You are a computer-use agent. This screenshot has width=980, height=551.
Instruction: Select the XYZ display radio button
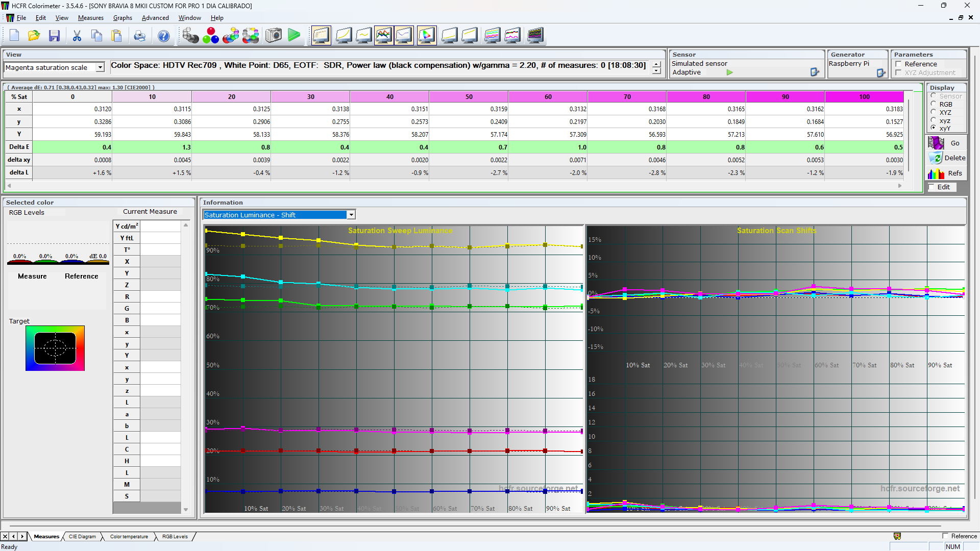(934, 112)
